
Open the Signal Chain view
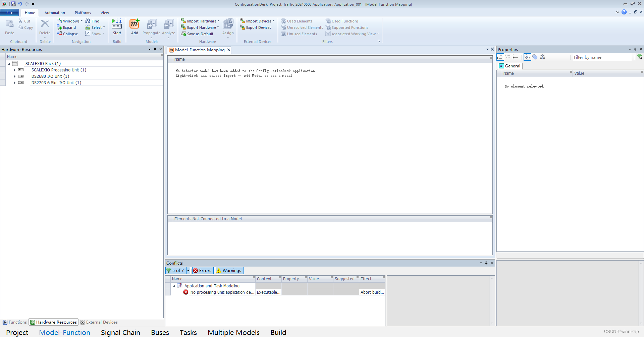tap(120, 332)
